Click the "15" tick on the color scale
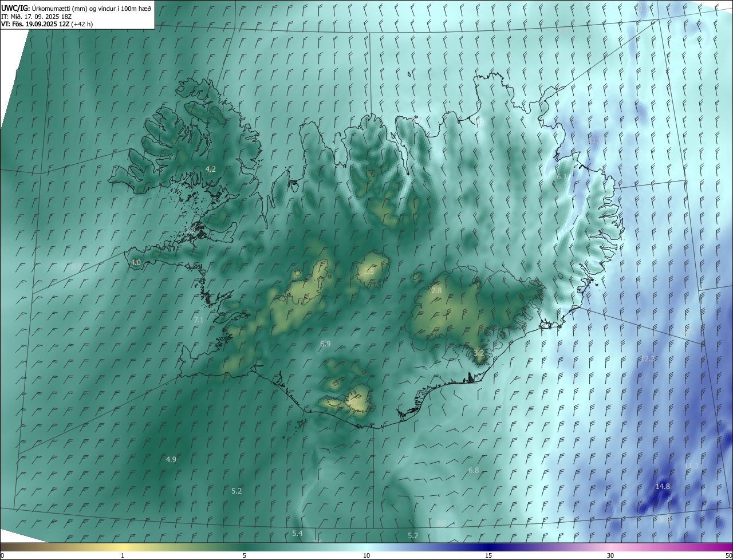Viewport: 733px width, 560px height. (x=488, y=555)
